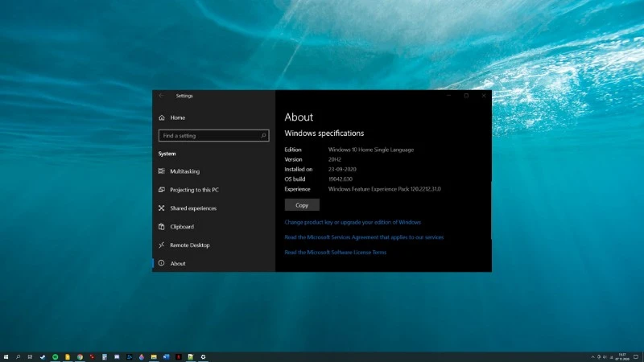
Task: Show hidden system tray icons
Action: [592, 357]
